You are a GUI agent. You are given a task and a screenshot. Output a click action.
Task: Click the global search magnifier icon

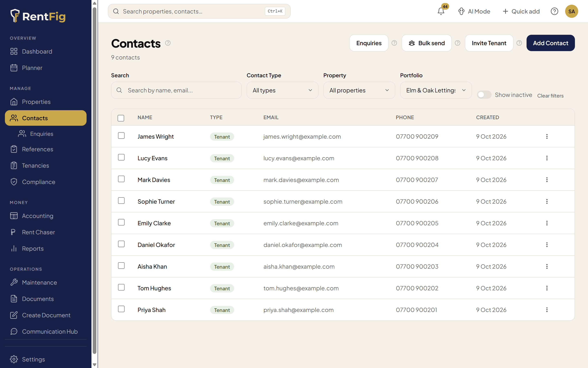(116, 11)
